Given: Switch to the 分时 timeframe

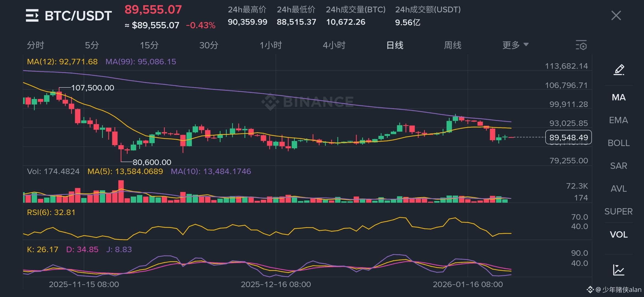Looking at the screenshot, I should tap(36, 45).
